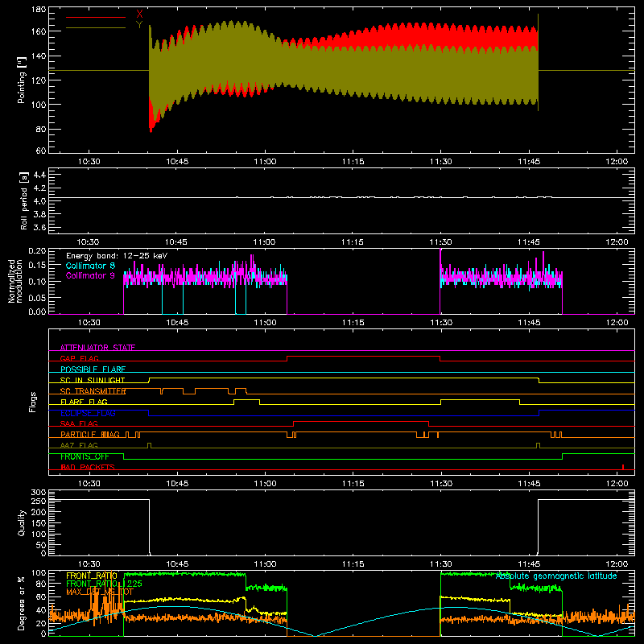
Task: Click the A47_FLAG label
Action: coord(79,445)
